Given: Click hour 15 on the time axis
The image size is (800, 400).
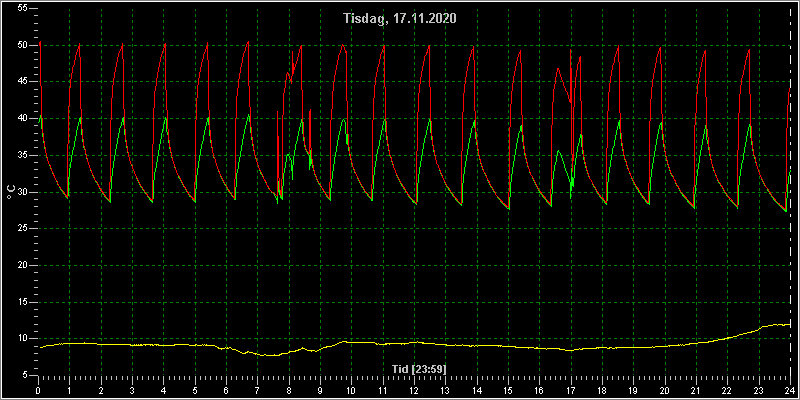Looking at the screenshot, I should tap(508, 391).
